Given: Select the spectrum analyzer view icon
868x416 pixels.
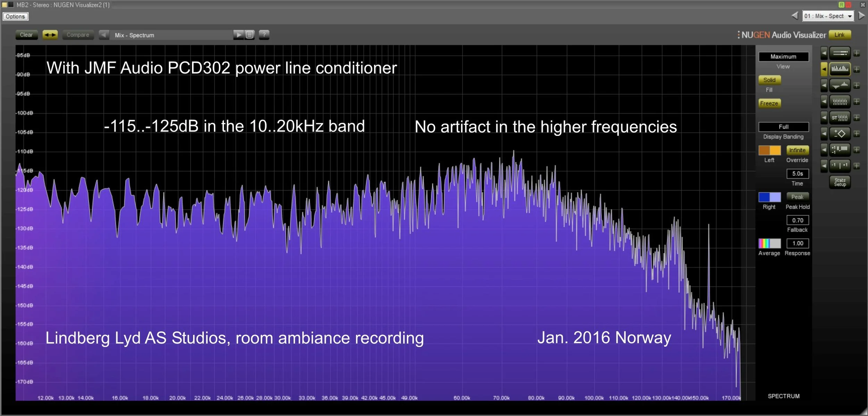Looking at the screenshot, I should [840, 69].
